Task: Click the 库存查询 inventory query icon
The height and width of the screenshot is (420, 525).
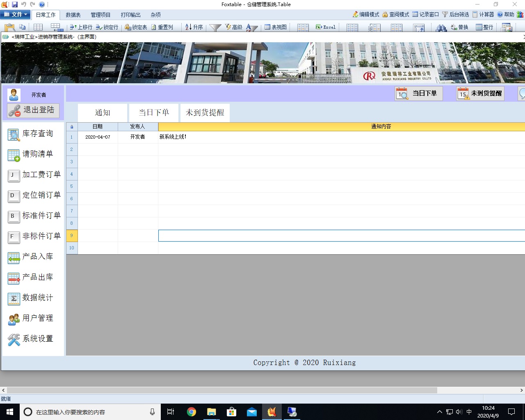Action: (x=14, y=135)
